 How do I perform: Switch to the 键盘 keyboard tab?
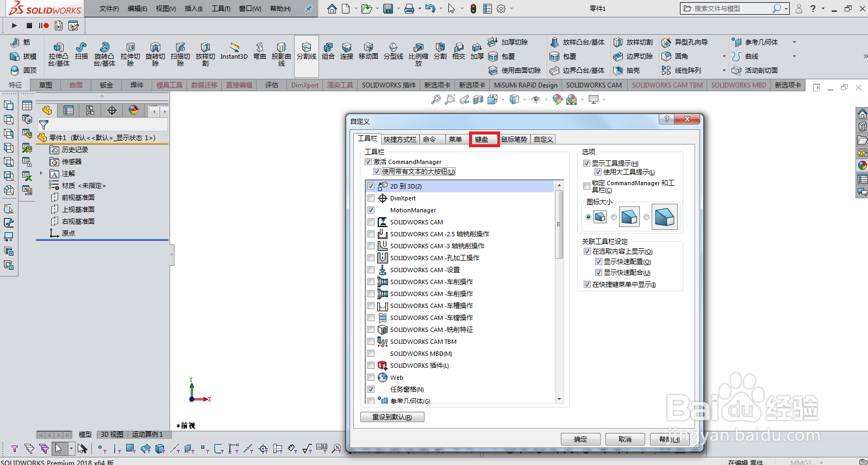tap(482, 140)
